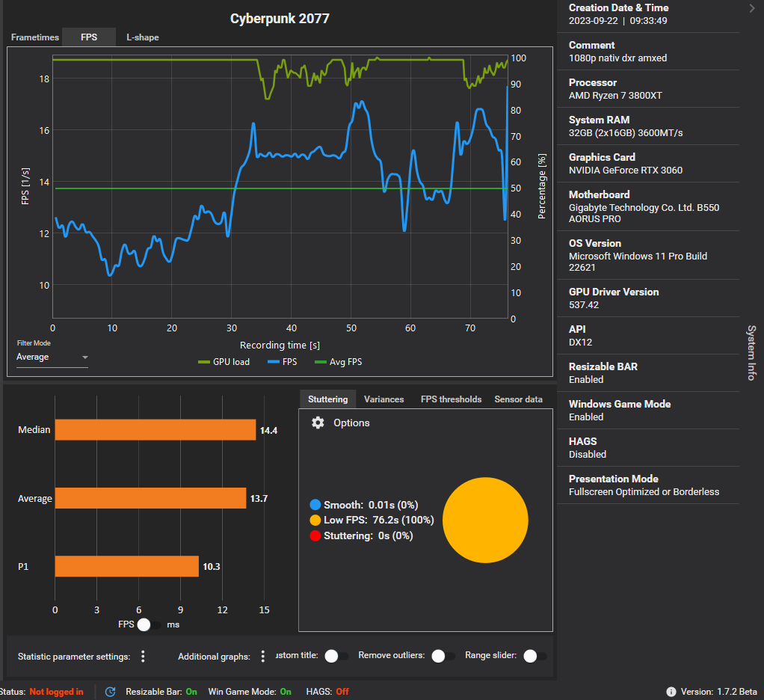Click the version info icon
The height and width of the screenshot is (700, 764).
click(x=671, y=692)
